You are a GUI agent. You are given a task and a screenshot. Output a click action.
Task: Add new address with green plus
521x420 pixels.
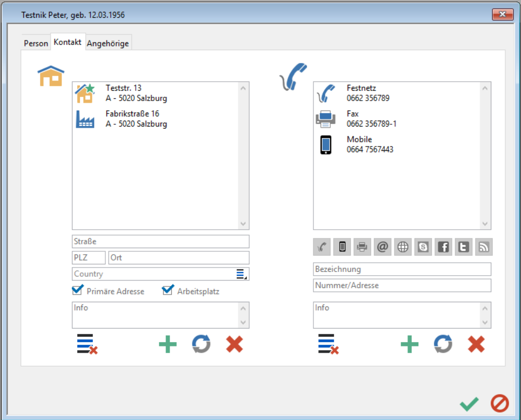point(168,344)
